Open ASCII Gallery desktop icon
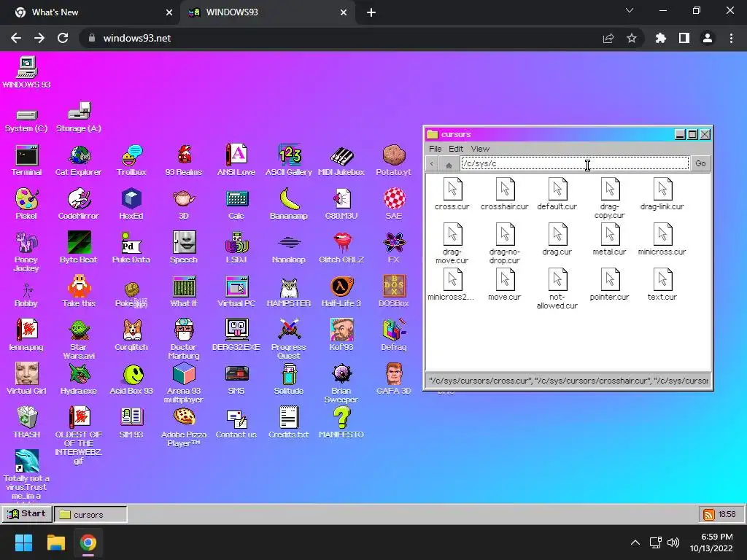747x560 pixels. (289, 161)
